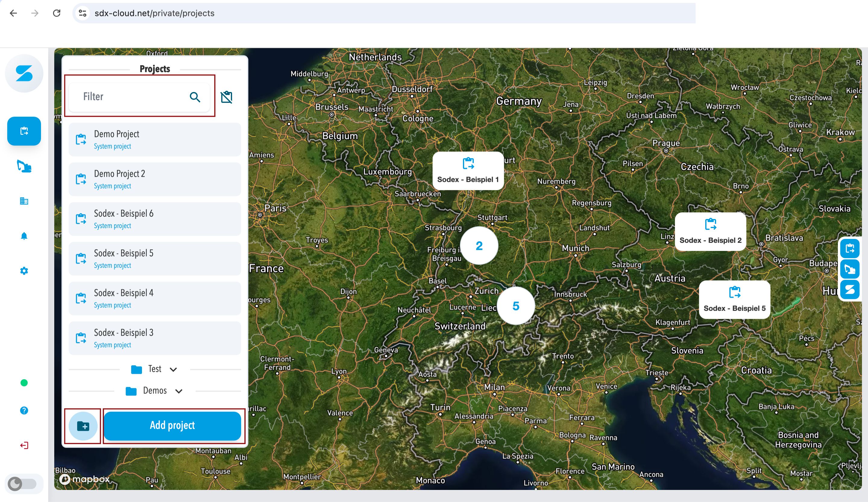The image size is (868, 502).
Task: Select Sodex - Beispiel 6 in the list
Action: (155, 219)
